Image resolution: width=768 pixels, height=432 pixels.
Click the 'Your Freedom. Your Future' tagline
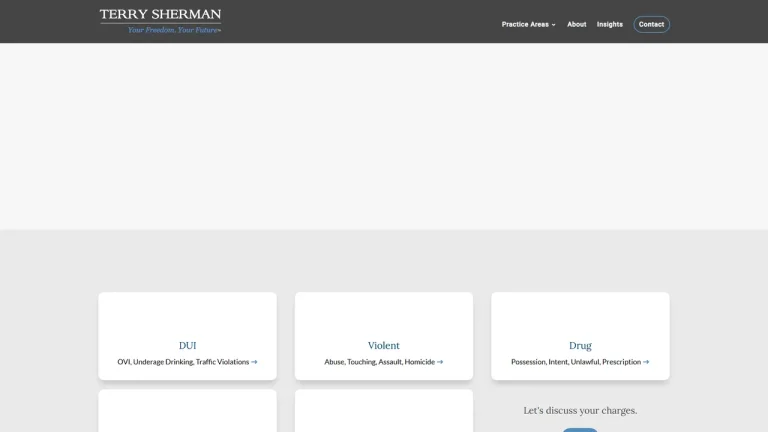[173, 30]
